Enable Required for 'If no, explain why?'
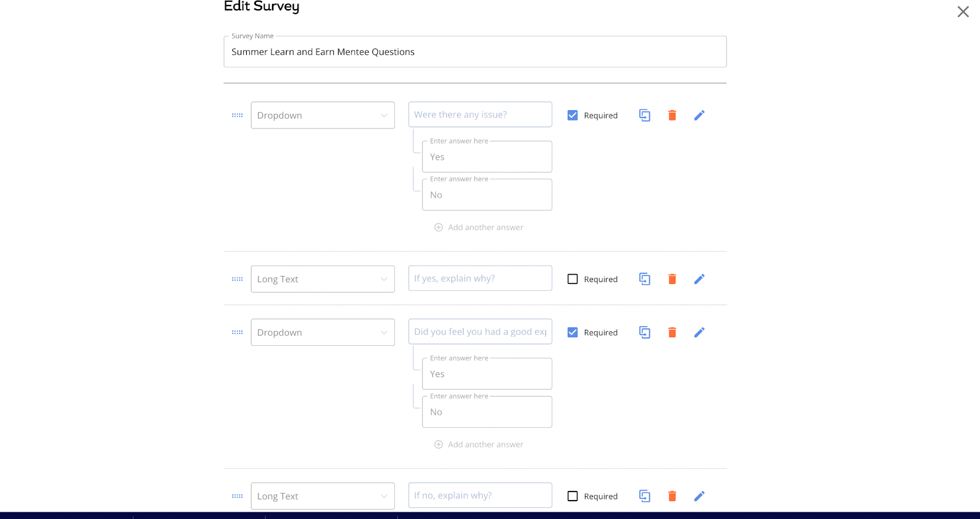The height and width of the screenshot is (519, 980). [x=573, y=496]
